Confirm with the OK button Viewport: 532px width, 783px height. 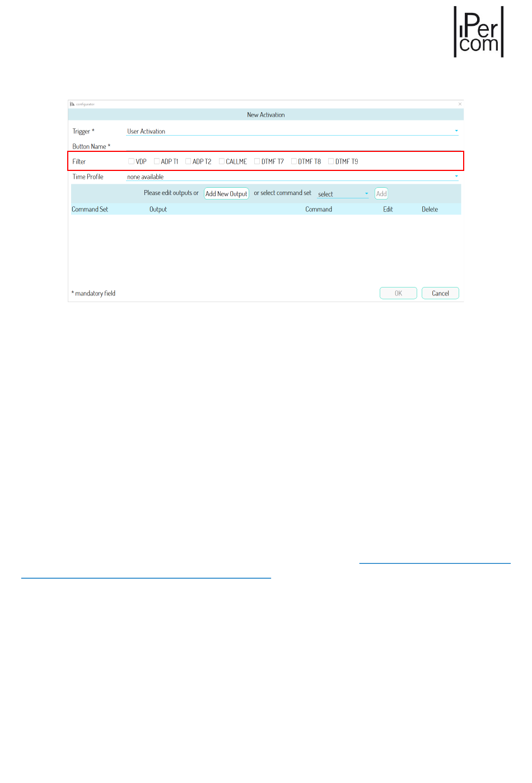(398, 293)
